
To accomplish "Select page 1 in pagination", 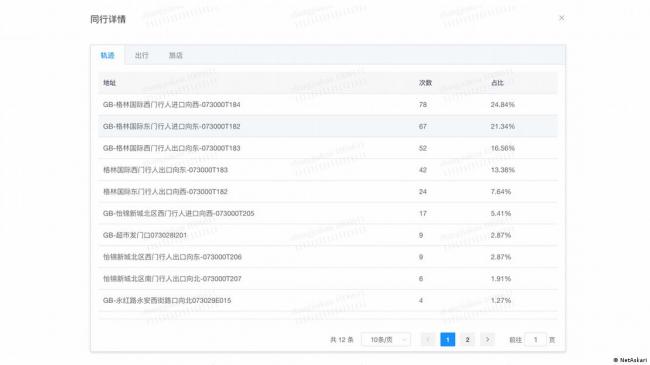I will click(x=448, y=340).
